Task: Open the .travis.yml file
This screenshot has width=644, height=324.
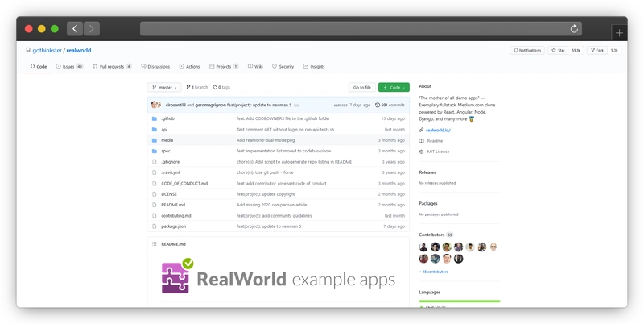Action: coord(171,172)
